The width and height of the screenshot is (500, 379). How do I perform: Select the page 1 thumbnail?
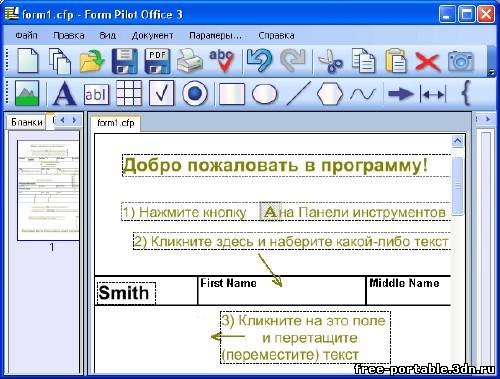coord(48,190)
